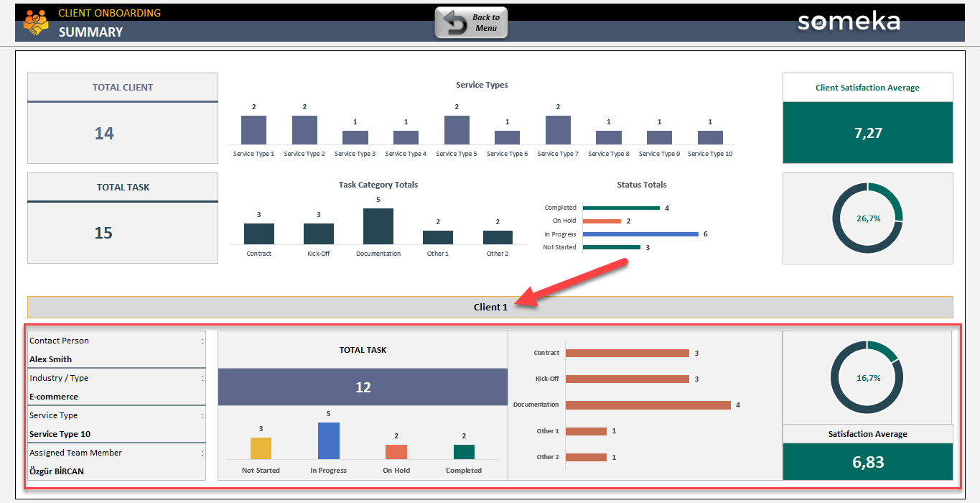Click the Client Satisfaction Average 7,27 box
The width and height of the screenshot is (980, 503).
coord(867,133)
